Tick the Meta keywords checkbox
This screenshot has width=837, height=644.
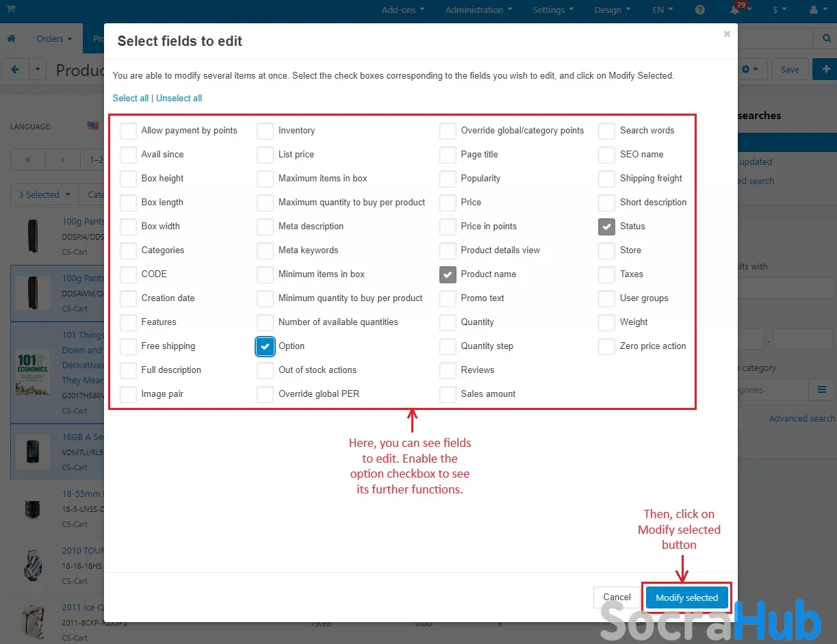point(266,250)
